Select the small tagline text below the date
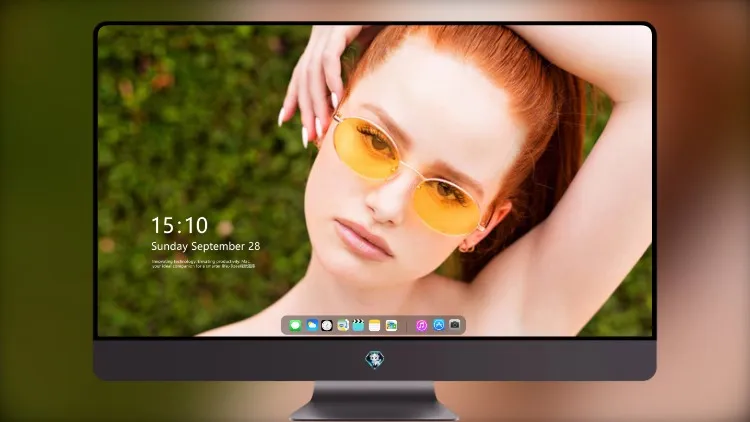The image size is (750, 422). [x=203, y=264]
